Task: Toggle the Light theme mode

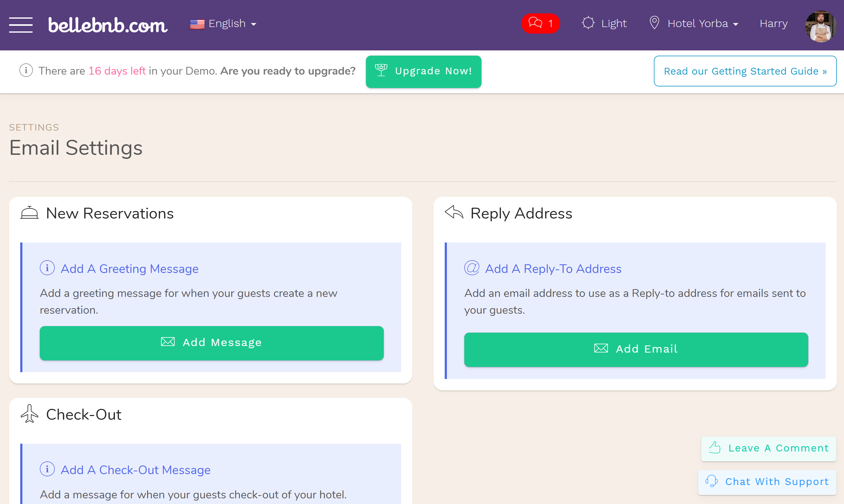Action: click(x=604, y=23)
